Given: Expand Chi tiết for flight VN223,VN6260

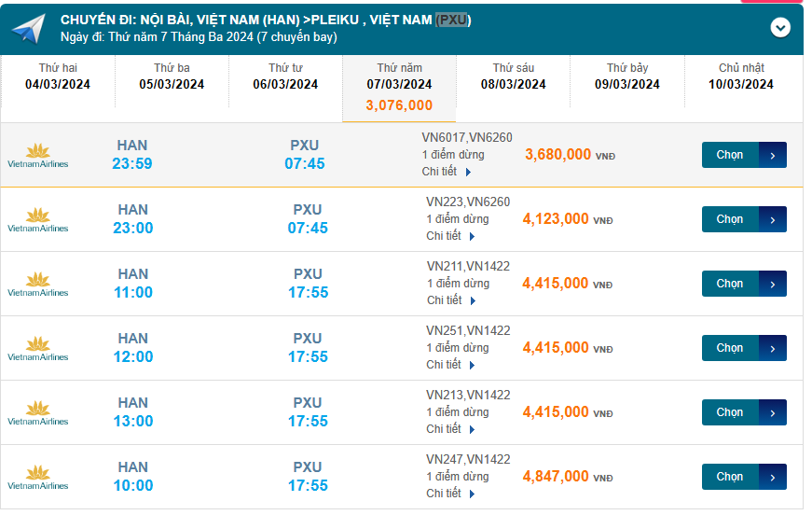Looking at the screenshot, I should (x=451, y=236).
